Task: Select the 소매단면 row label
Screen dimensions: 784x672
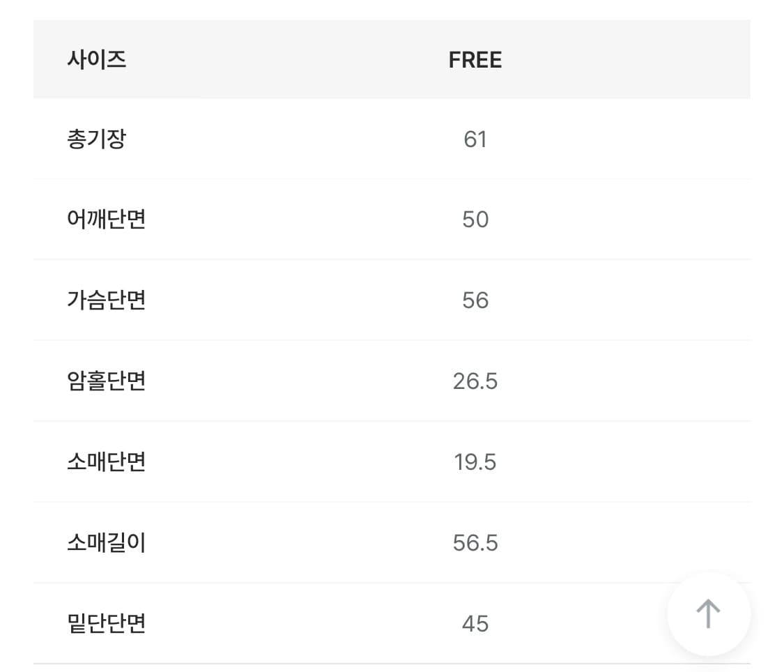Action: click(x=107, y=461)
